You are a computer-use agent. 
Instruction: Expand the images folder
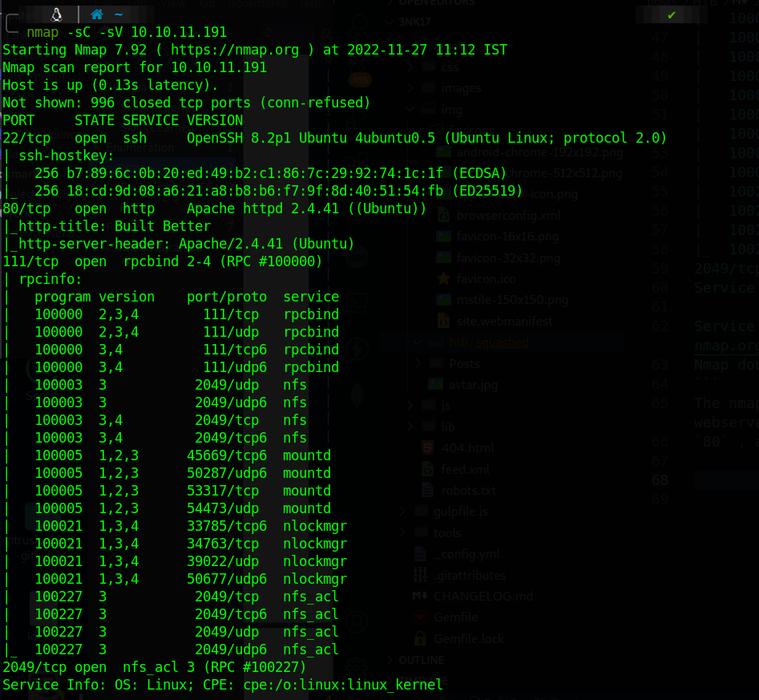(x=462, y=88)
